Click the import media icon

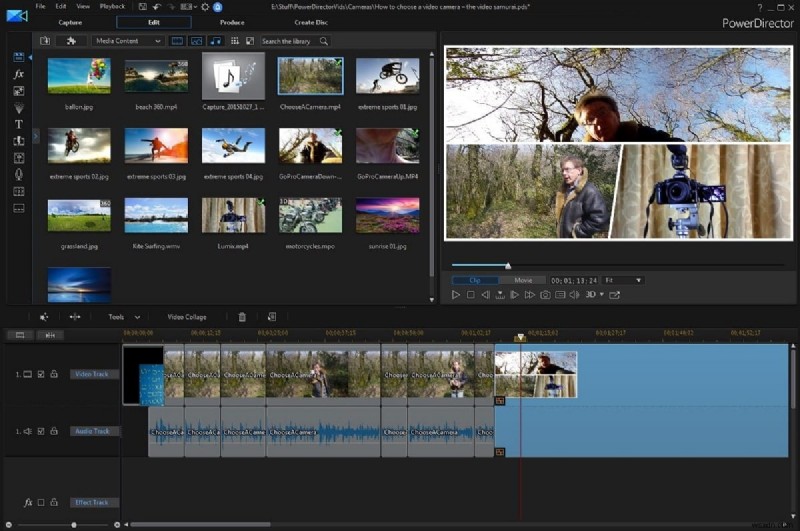(x=45, y=41)
